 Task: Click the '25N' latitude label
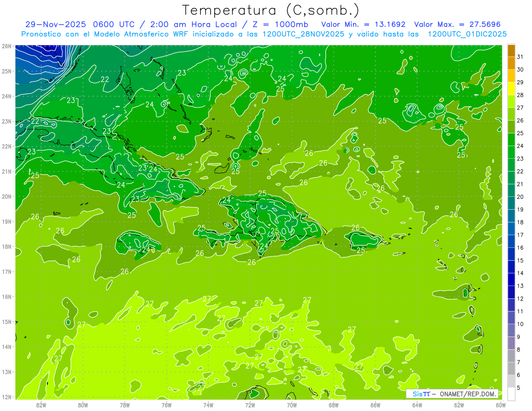(6, 71)
